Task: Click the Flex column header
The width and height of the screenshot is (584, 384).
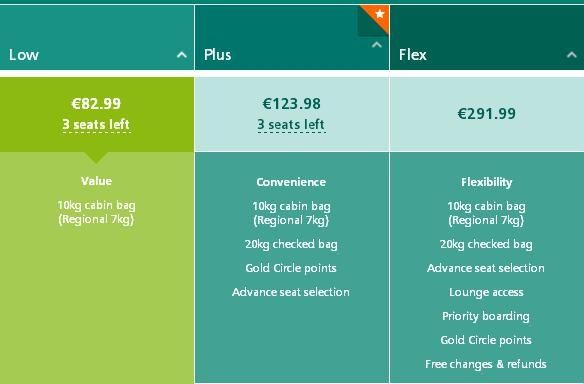Action: [487, 37]
